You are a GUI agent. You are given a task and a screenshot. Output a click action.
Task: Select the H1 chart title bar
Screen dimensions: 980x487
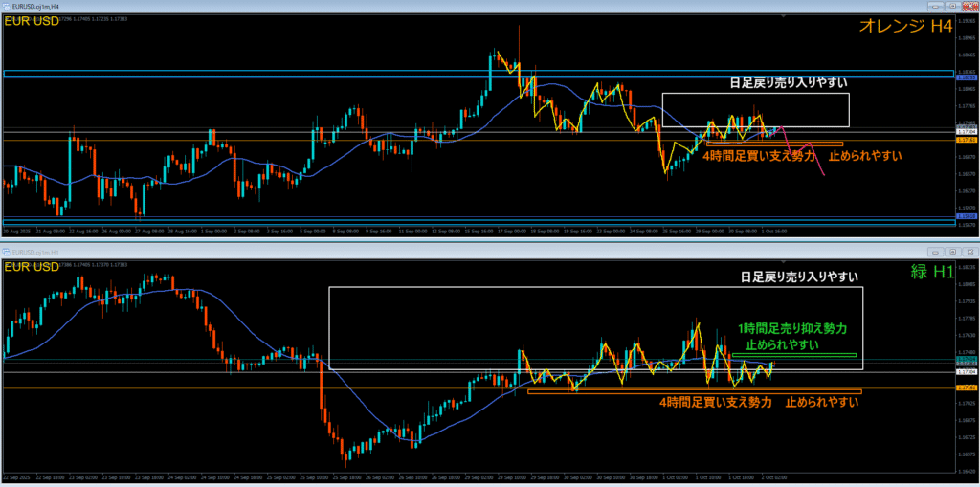tap(383, 252)
